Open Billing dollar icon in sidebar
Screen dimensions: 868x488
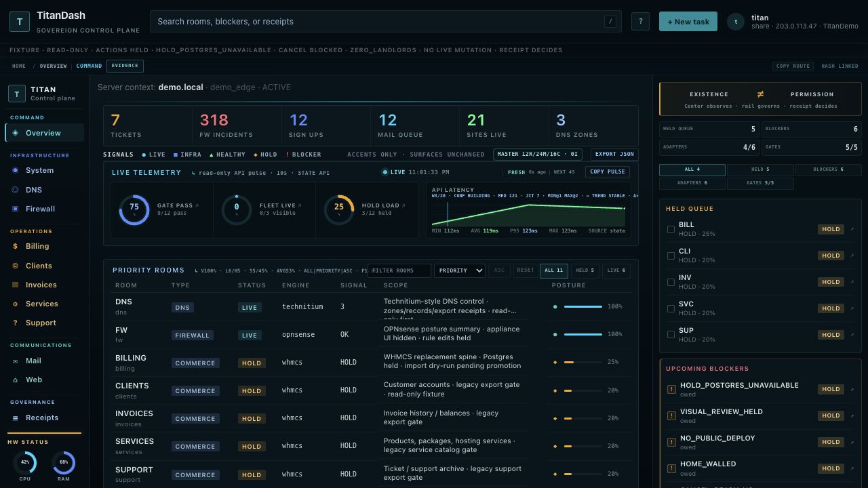point(16,247)
